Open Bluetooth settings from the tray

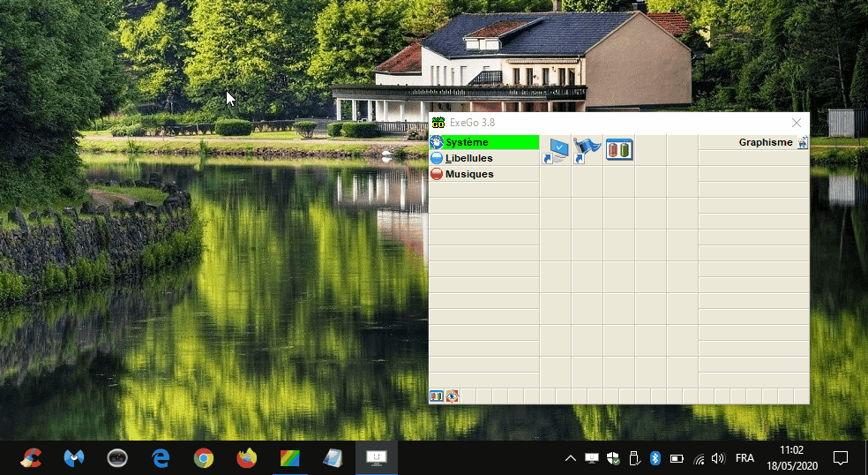[x=655, y=458]
